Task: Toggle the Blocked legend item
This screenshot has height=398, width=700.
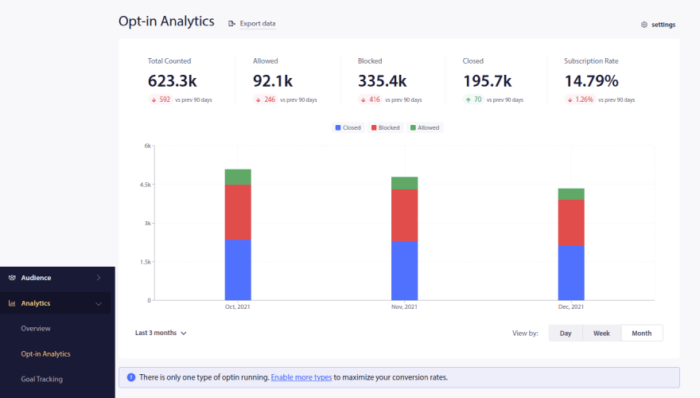Action: point(385,128)
